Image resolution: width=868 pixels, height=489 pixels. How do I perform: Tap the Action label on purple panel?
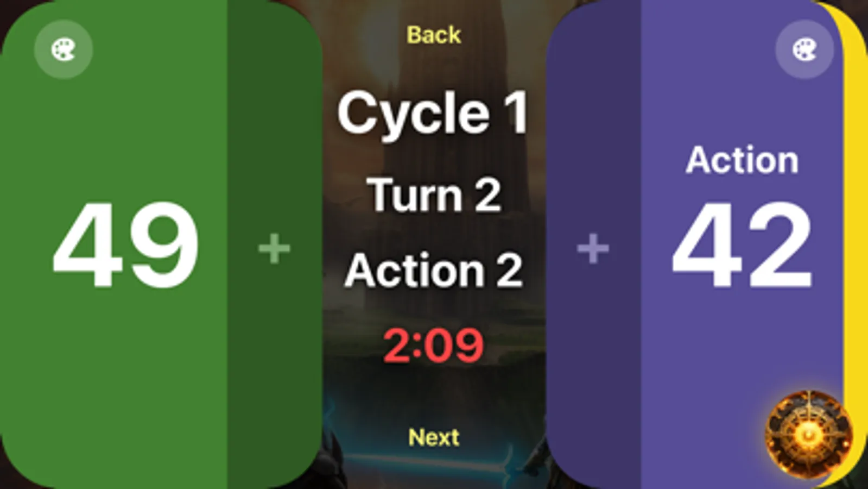[x=742, y=160]
